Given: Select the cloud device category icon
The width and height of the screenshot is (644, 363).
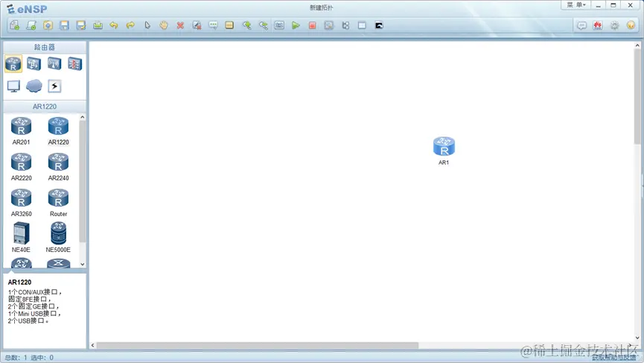Looking at the screenshot, I should (x=34, y=86).
